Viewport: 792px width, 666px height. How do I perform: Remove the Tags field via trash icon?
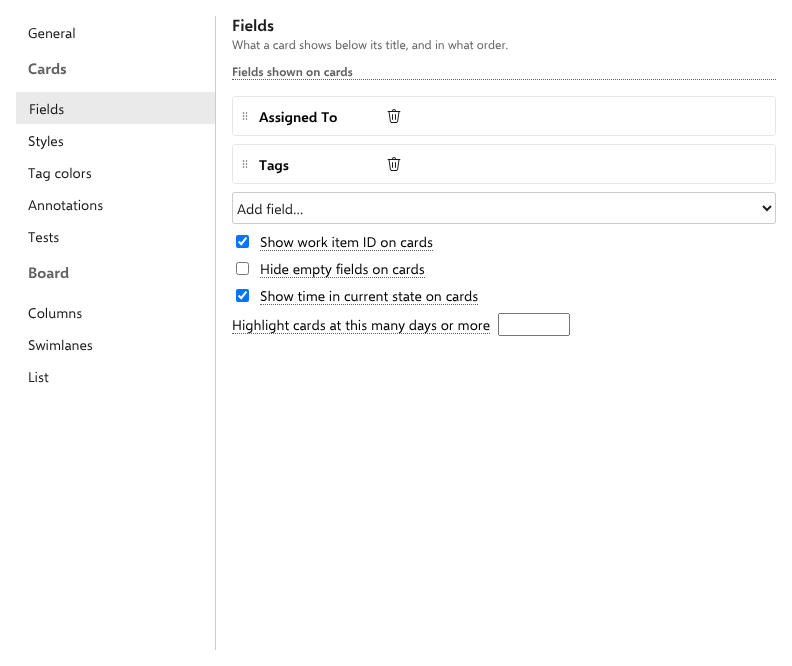click(x=393, y=165)
